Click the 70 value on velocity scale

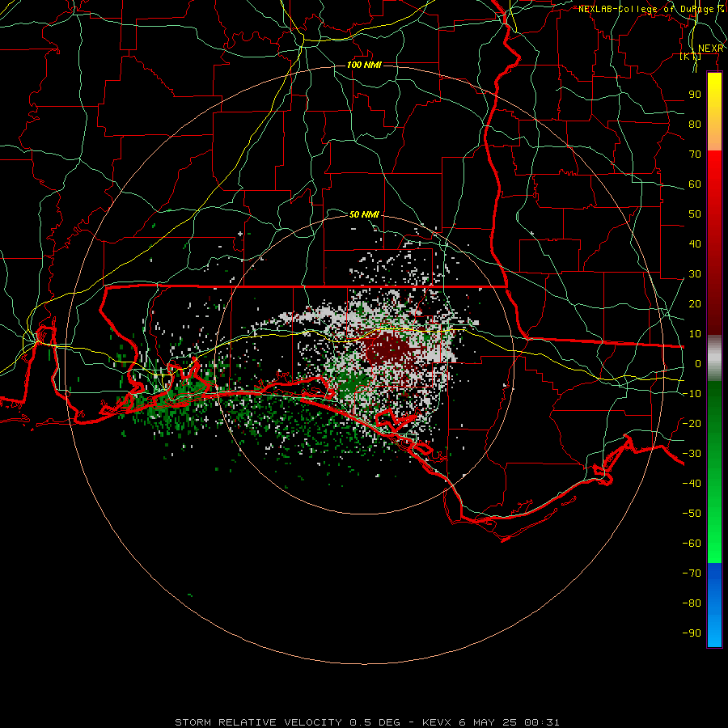point(695,154)
